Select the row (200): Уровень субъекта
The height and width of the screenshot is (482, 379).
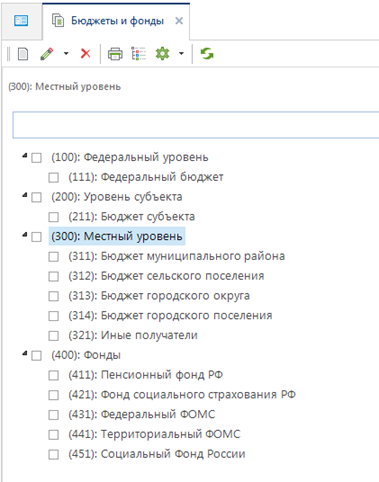(117, 197)
